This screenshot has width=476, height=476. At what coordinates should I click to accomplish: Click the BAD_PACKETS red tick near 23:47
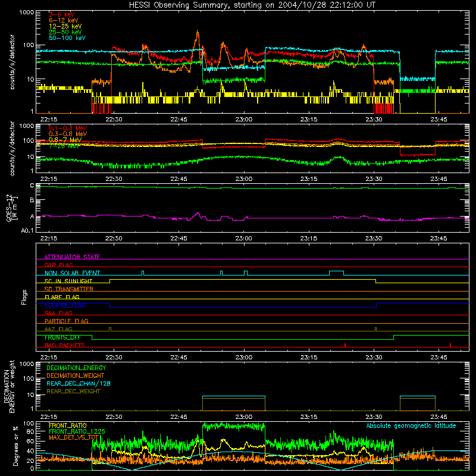tap(450, 345)
